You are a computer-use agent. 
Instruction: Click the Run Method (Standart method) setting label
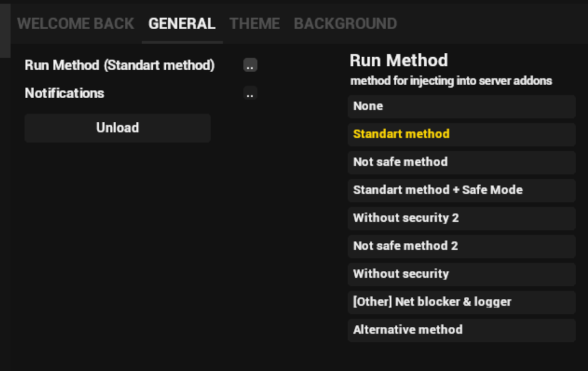(x=120, y=65)
